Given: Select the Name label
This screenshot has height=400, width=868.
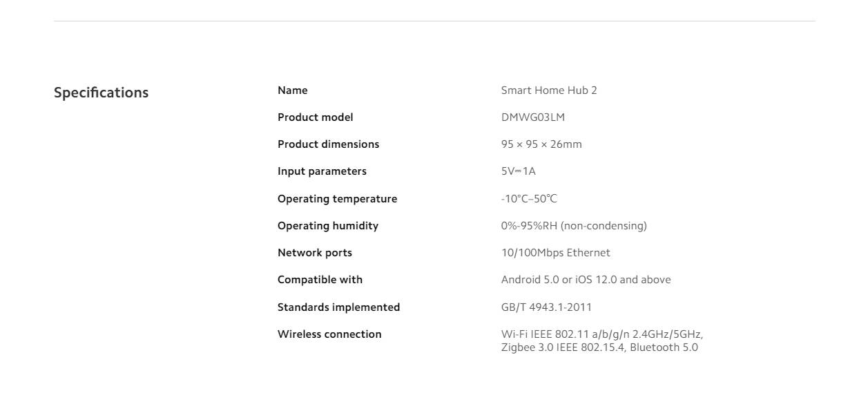Looking at the screenshot, I should click(x=293, y=91).
